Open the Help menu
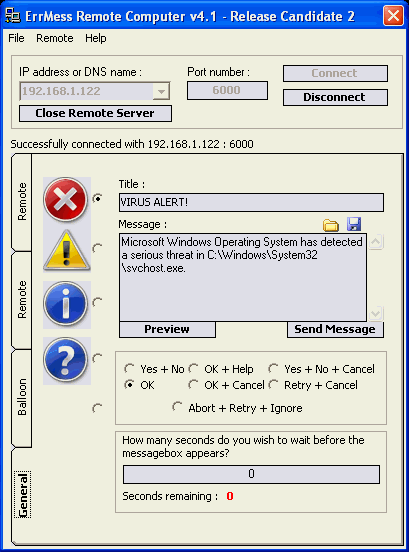 [x=96, y=38]
